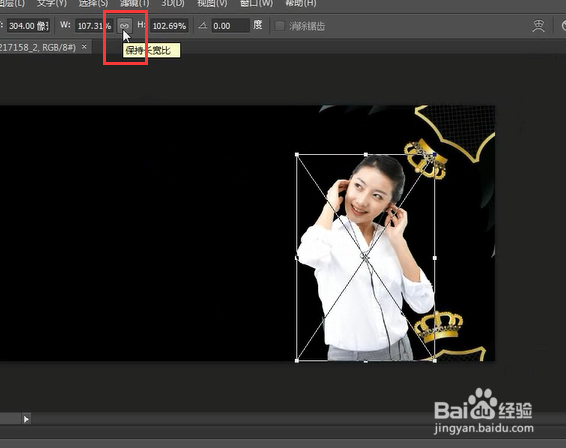Open the 文字(Y) menu
Viewport: 566px width, 448px height.
52,4
